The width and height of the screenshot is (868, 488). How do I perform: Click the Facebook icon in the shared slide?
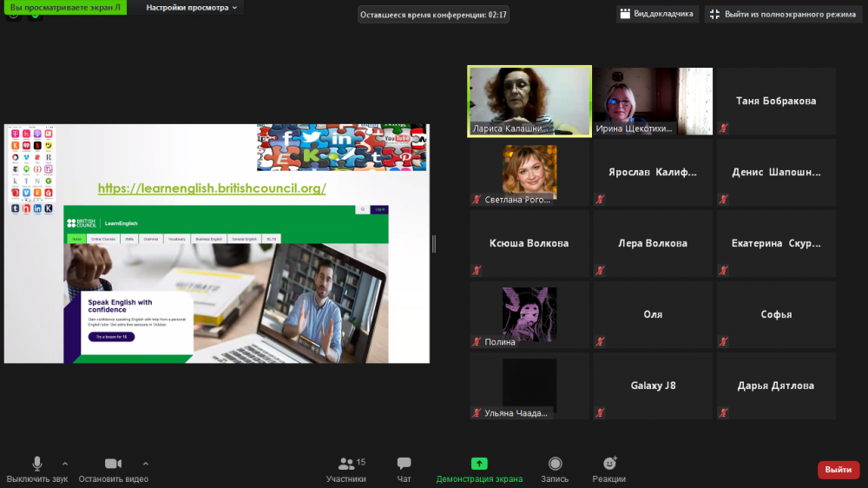(x=287, y=138)
